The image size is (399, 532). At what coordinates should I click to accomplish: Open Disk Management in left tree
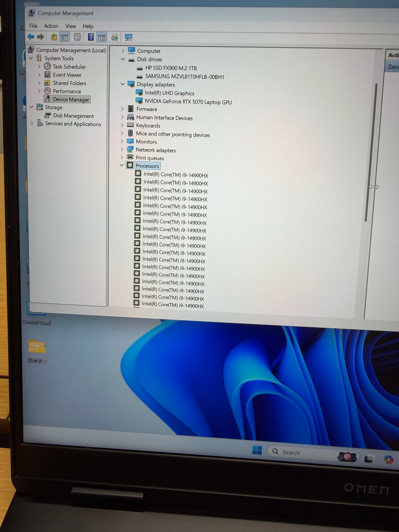[73, 116]
